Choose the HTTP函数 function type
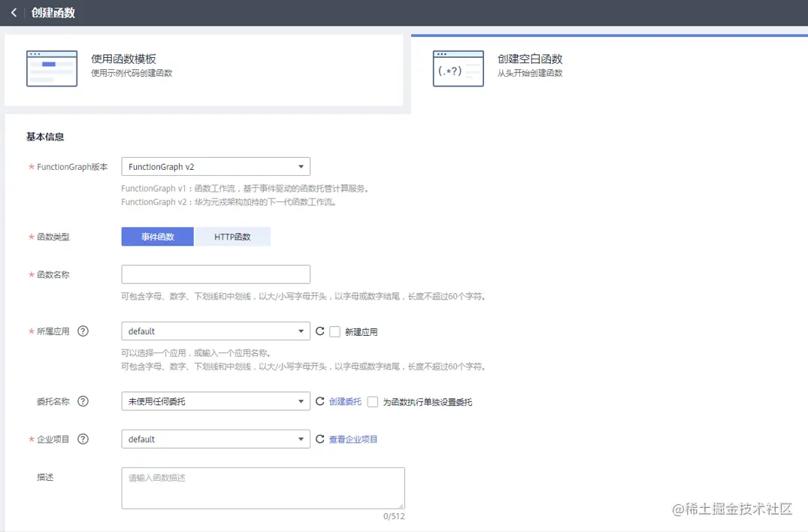The image size is (808, 532). (x=232, y=237)
